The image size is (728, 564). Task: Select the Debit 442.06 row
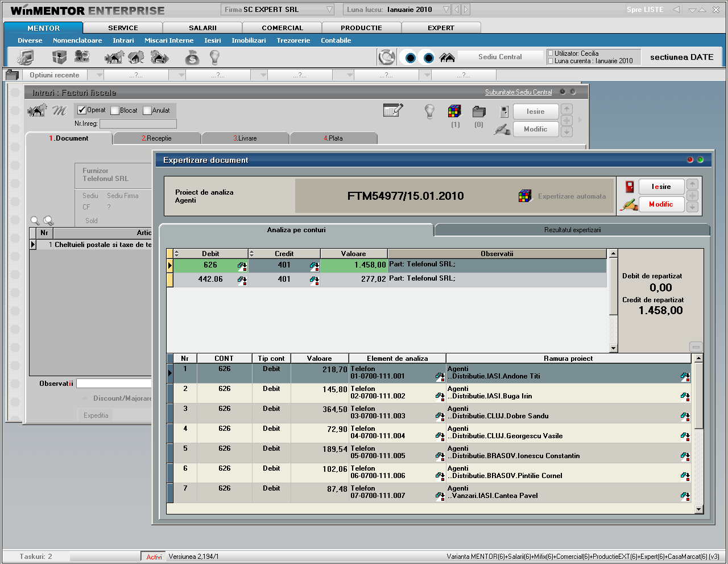210,279
